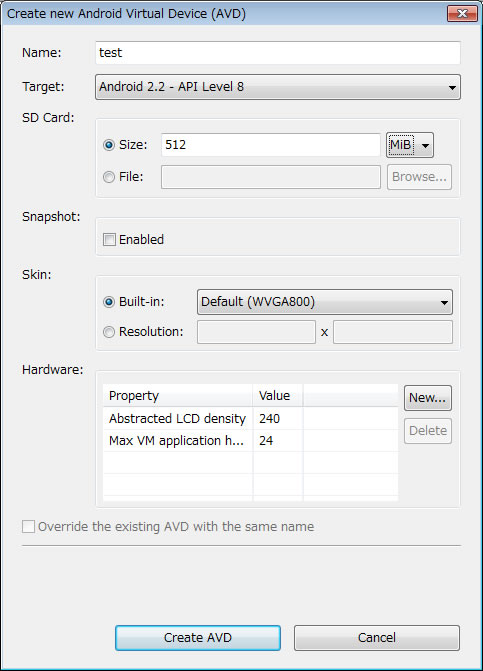
Task: Click the Resolution width field
Action: 256,332
